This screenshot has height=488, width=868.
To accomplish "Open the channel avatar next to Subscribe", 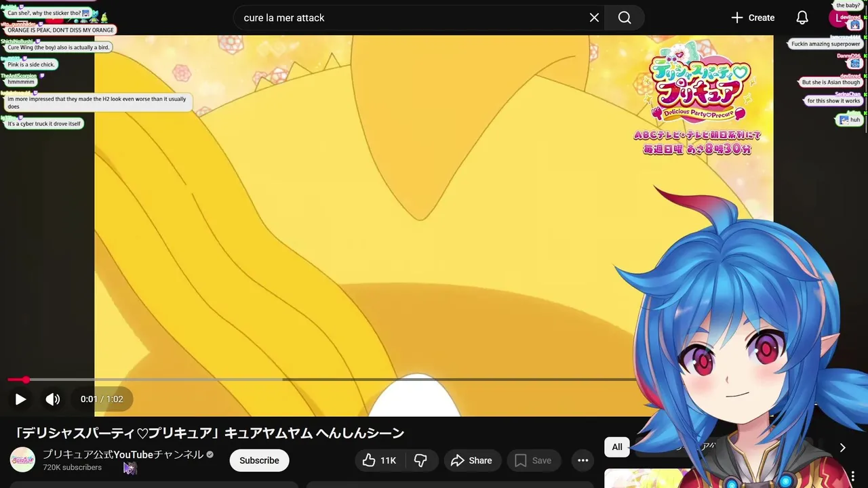I will [x=22, y=460].
